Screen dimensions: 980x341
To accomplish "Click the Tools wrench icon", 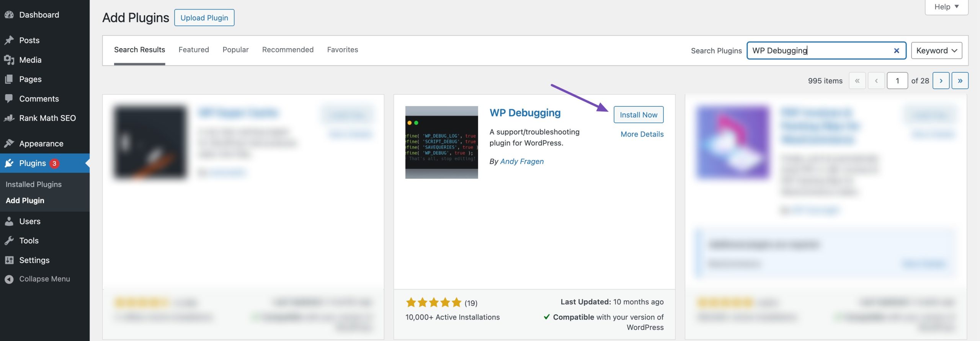I will click(9, 240).
